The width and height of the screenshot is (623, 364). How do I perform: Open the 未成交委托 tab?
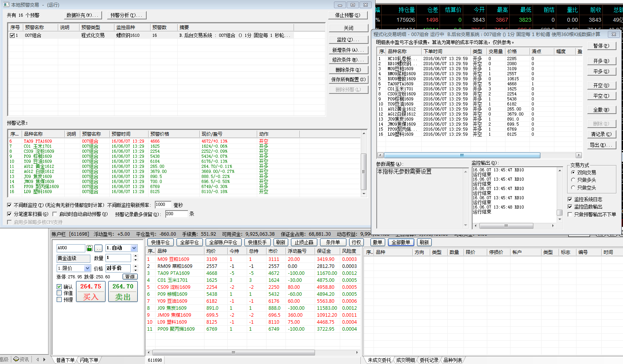tap(379, 360)
